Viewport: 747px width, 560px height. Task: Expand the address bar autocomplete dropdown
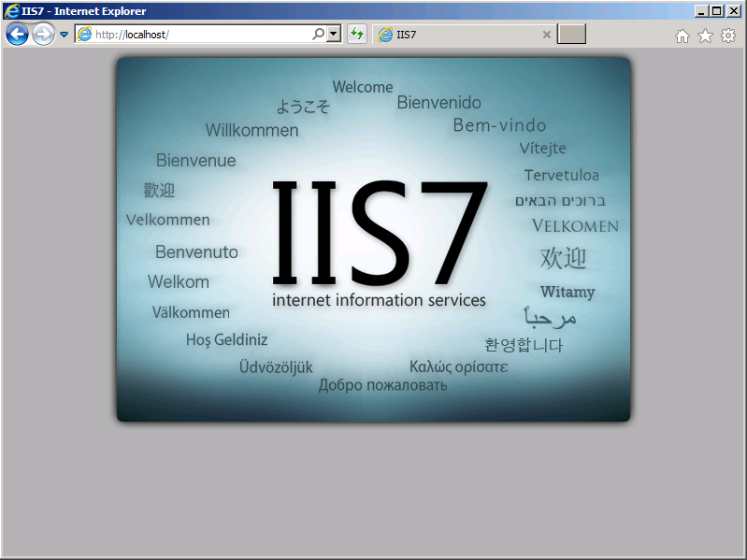[x=334, y=34]
